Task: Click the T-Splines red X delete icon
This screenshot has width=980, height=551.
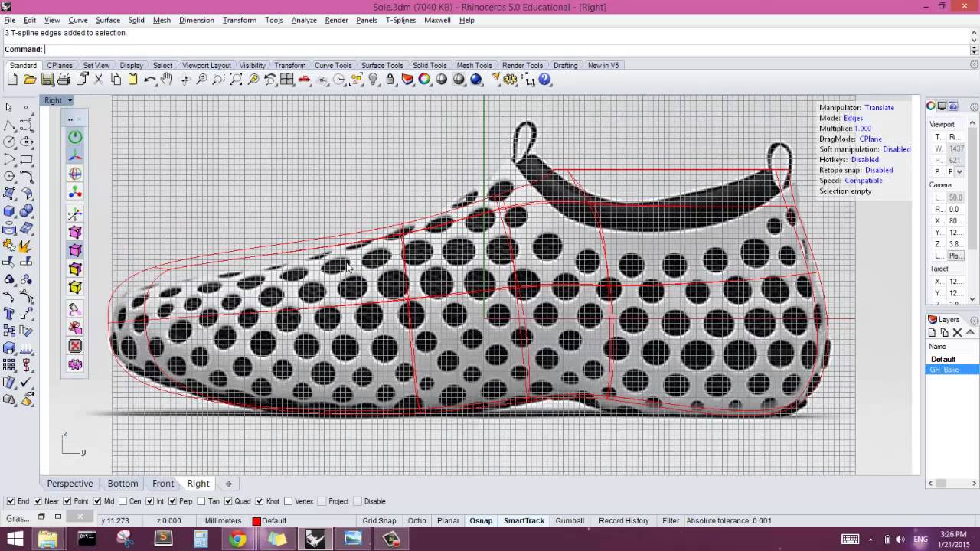Action: point(75,346)
